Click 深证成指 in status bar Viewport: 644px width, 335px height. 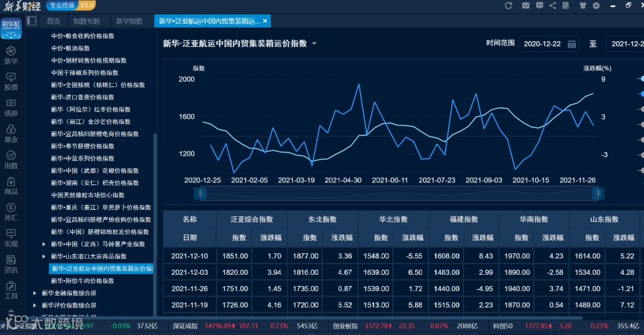pyautogui.click(x=185, y=326)
